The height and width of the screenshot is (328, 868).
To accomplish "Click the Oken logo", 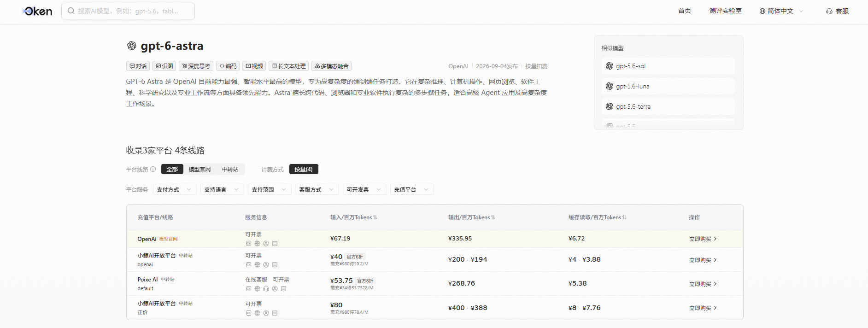I will click(x=38, y=11).
